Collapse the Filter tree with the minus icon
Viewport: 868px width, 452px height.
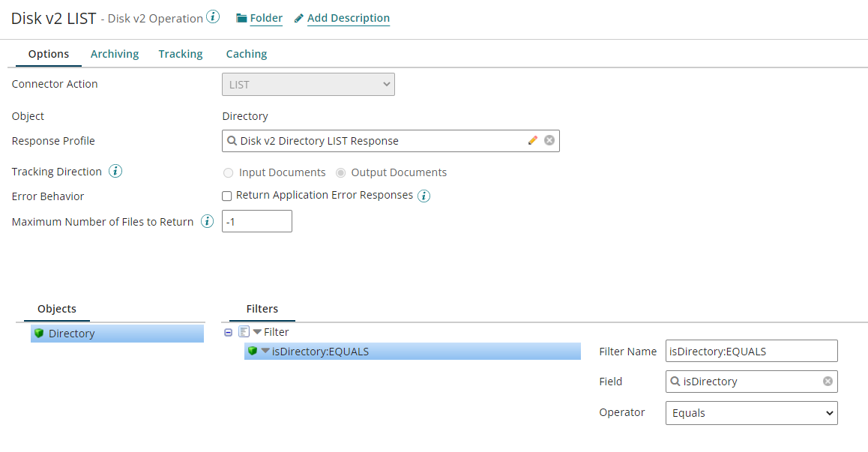click(x=227, y=331)
